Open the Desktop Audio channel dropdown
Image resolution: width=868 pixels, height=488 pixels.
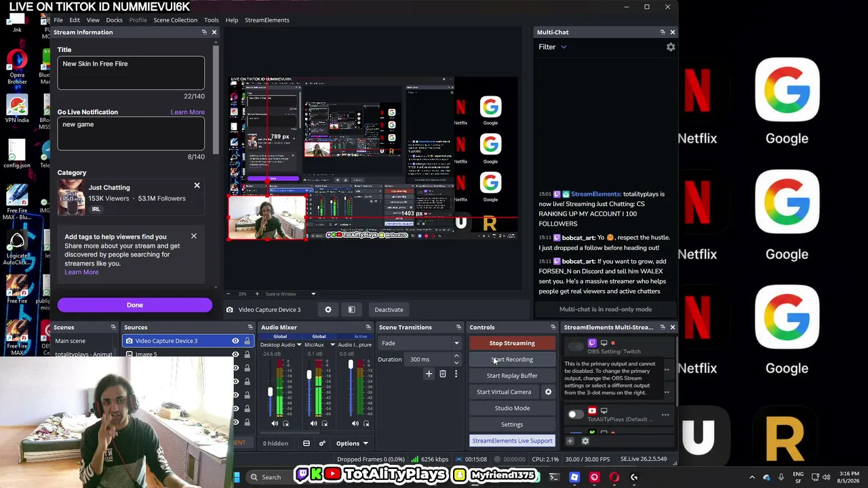point(298,345)
